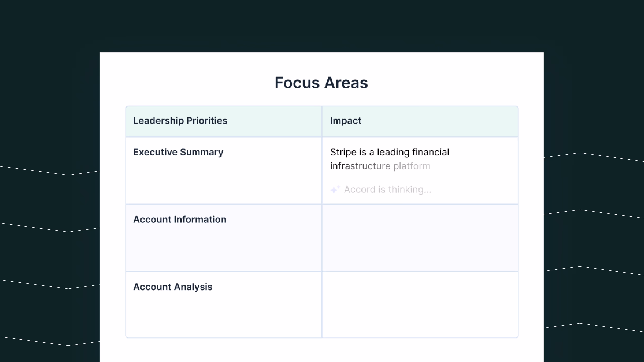Click the word 'Summary' in first row label
Viewport: 644px width, 362px height.
[x=202, y=152]
